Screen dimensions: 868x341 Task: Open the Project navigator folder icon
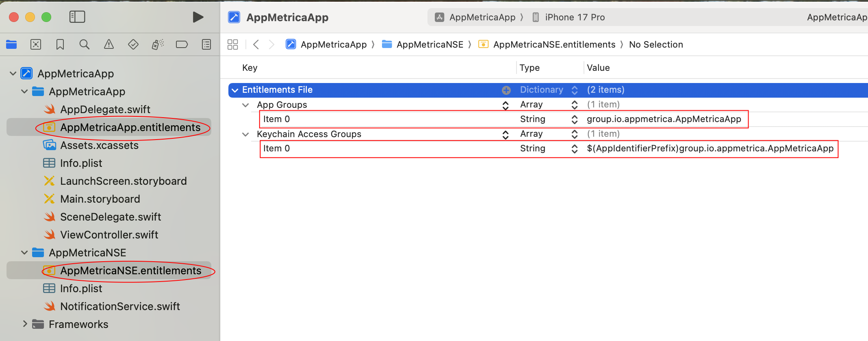(11, 44)
